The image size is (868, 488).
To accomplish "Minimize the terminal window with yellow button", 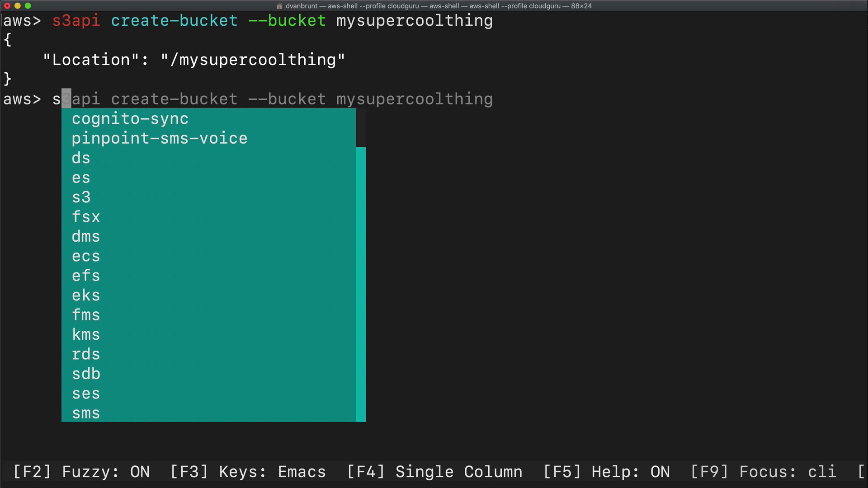I will click(18, 6).
